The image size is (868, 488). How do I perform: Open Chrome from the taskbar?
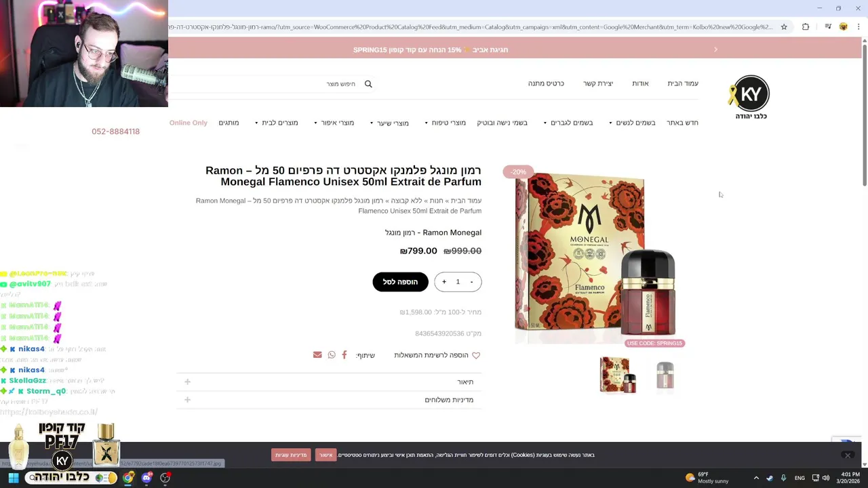coord(127,478)
